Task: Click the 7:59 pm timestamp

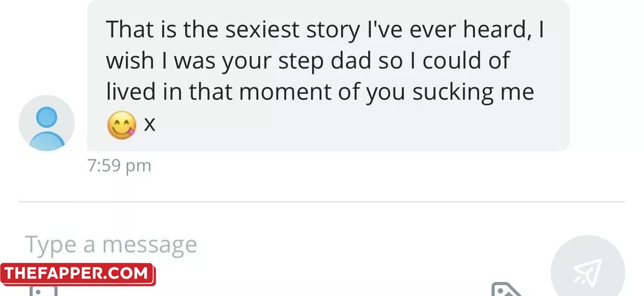Action: [119, 166]
